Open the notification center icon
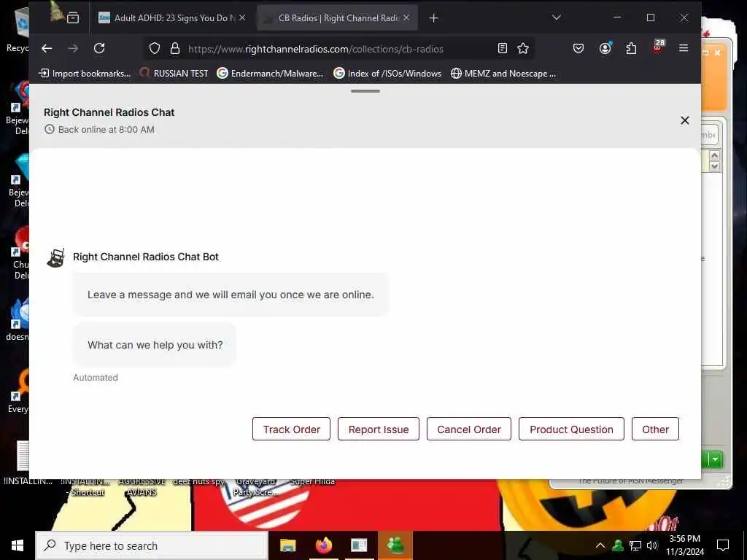Viewport: 747px width, 560px height. (723, 545)
